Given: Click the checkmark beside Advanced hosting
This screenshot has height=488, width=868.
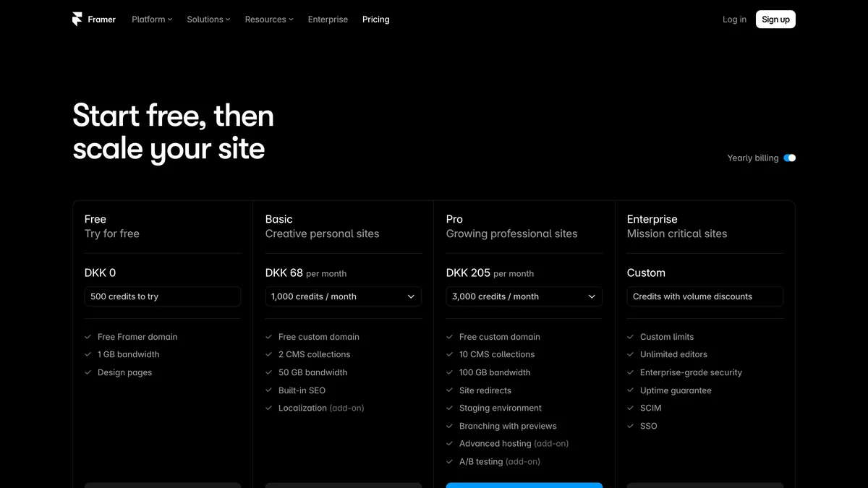Looking at the screenshot, I should click(450, 443).
